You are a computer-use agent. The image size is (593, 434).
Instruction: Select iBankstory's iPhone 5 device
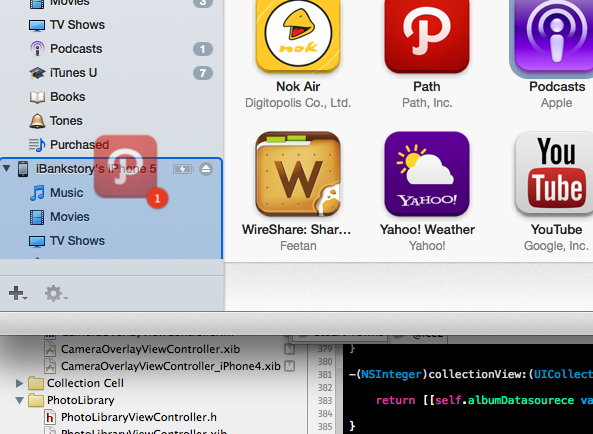point(96,169)
